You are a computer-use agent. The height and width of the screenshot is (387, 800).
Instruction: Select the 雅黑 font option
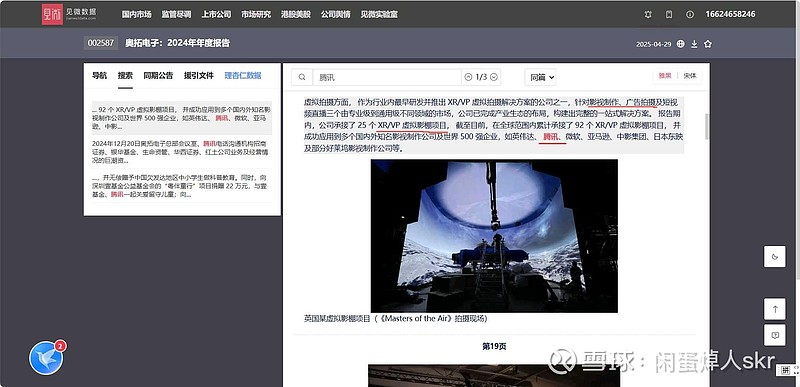665,75
